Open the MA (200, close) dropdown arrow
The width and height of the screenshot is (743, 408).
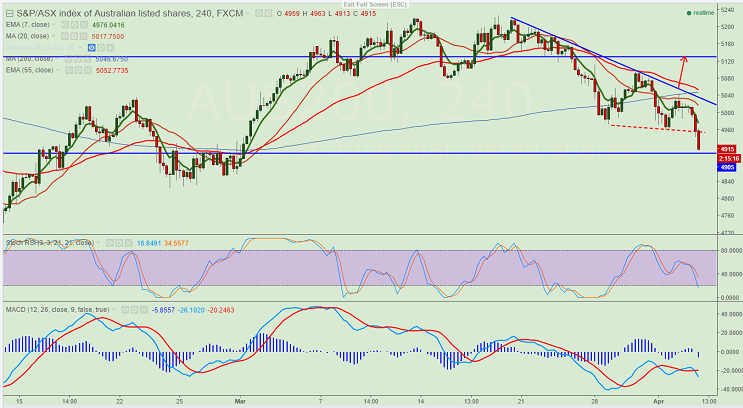click(x=57, y=59)
